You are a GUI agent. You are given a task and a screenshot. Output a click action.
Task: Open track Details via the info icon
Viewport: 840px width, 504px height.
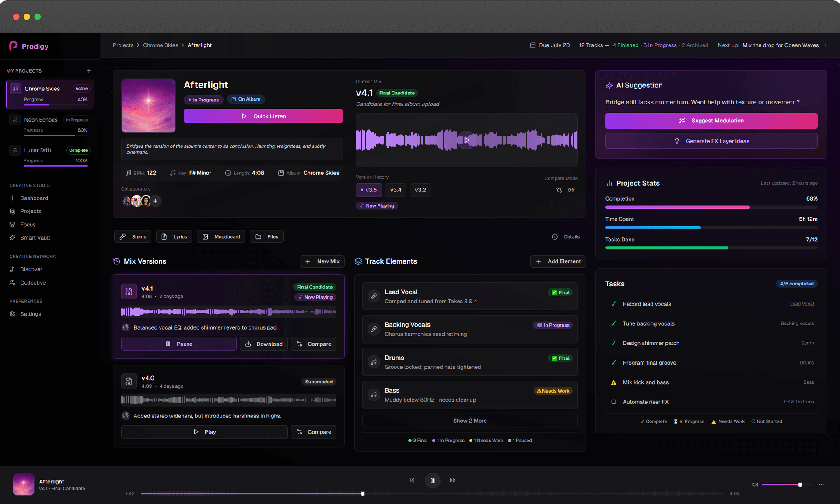(555, 236)
